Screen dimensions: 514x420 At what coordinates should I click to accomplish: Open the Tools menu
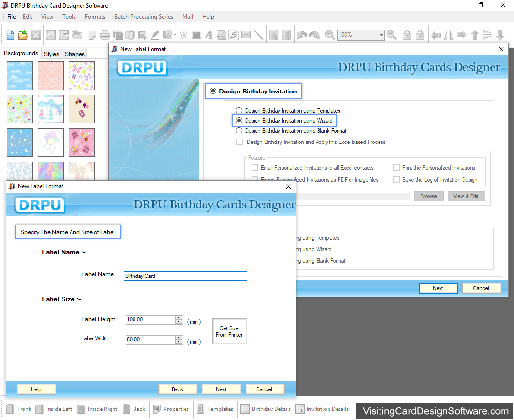click(x=69, y=17)
